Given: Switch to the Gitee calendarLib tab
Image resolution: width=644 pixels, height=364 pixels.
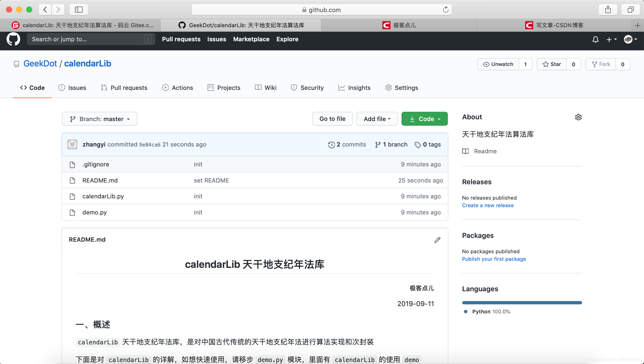Looking at the screenshot, I should tap(80, 25).
